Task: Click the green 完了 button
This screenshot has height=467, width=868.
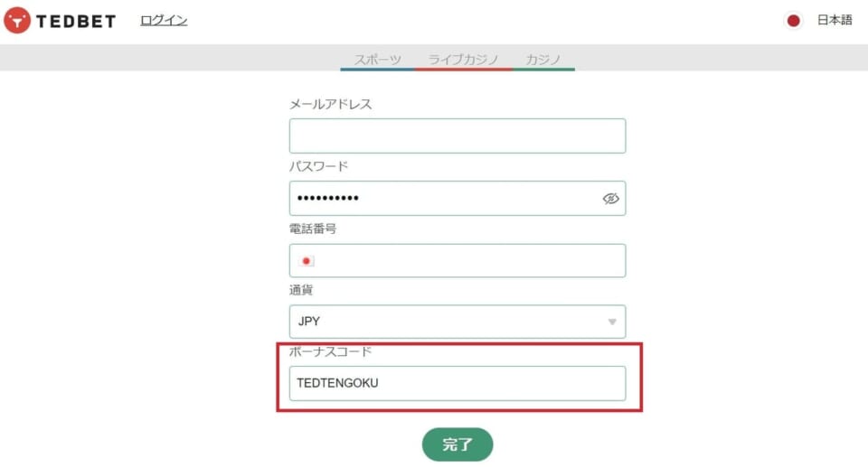Action: click(x=458, y=444)
